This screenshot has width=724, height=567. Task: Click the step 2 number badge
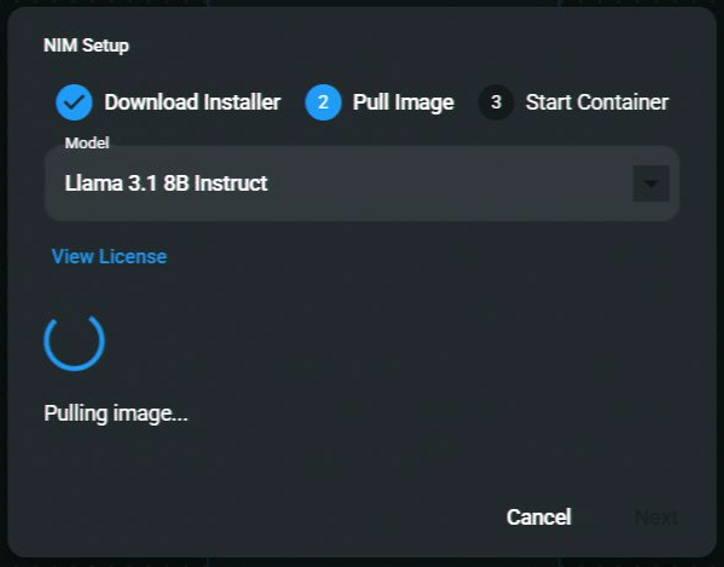323,102
